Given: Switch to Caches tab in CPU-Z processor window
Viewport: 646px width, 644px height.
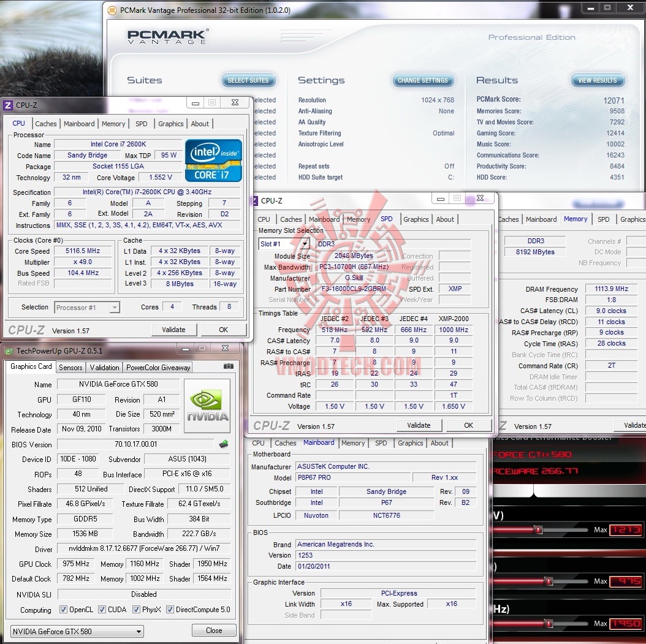Looking at the screenshot, I should tap(46, 124).
